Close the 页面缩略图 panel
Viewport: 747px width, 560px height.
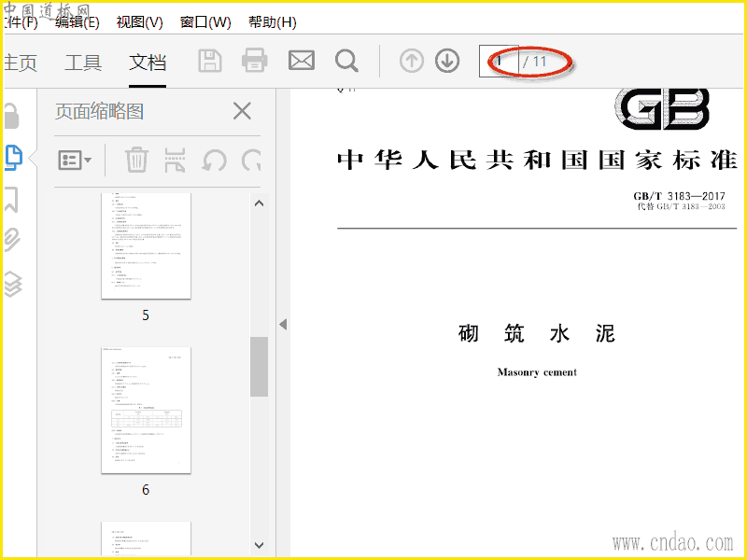[242, 111]
